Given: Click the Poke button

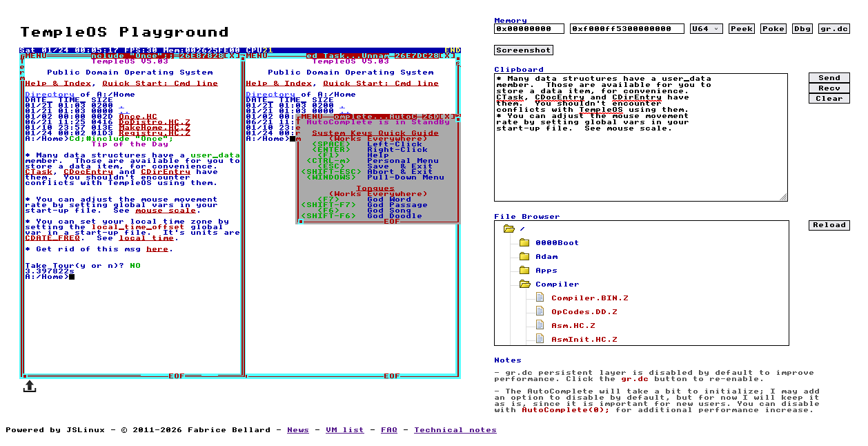Looking at the screenshot, I should [773, 29].
